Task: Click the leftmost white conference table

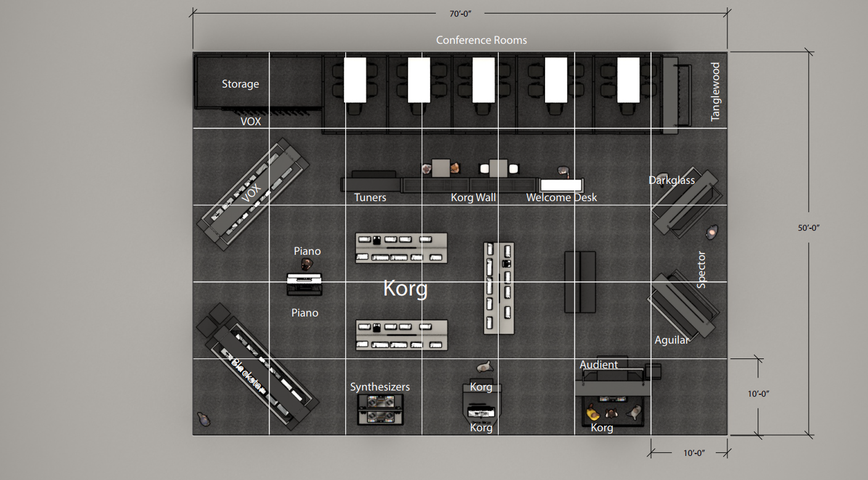Action: 355,80
